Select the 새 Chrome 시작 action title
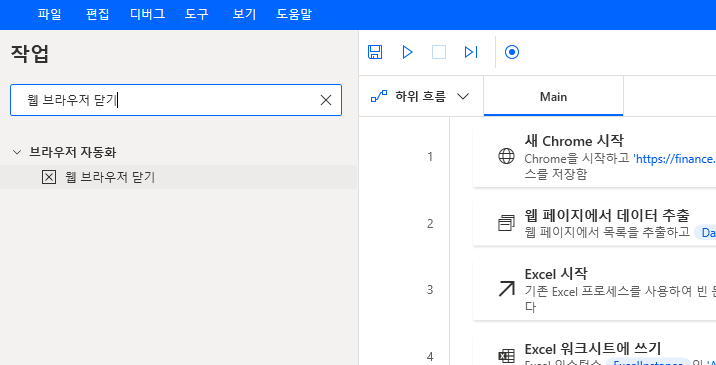The height and width of the screenshot is (365, 716). tap(574, 141)
